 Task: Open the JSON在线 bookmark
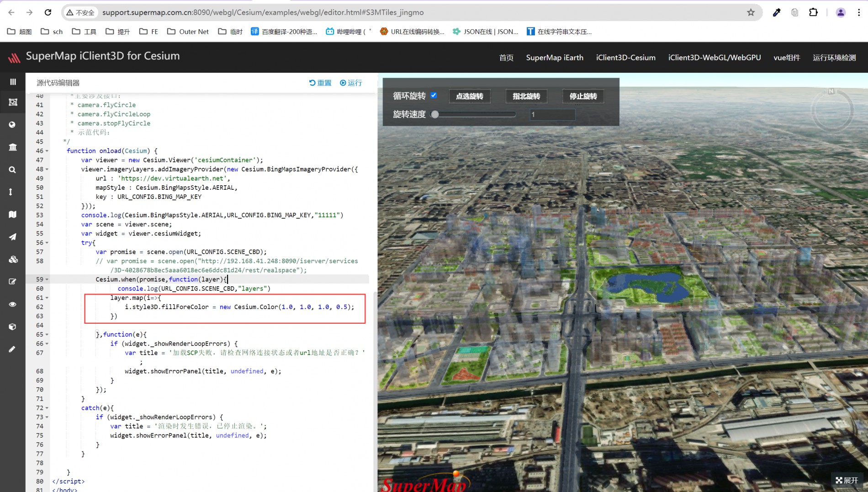point(485,32)
